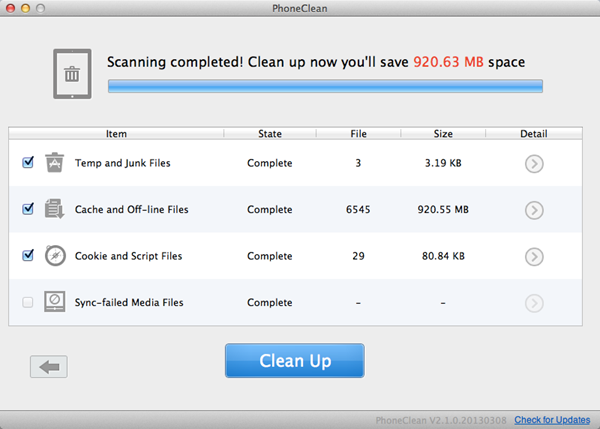Click the Sync-failed Media Files icon
600x429 pixels.
pos(54,302)
